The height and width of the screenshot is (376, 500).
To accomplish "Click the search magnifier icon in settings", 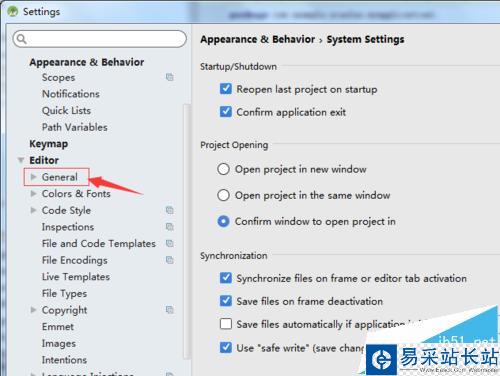I will (x=21, y=39).
